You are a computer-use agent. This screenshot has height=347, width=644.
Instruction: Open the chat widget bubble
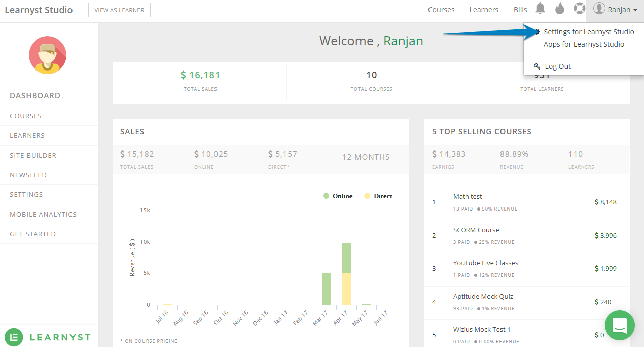620,326
